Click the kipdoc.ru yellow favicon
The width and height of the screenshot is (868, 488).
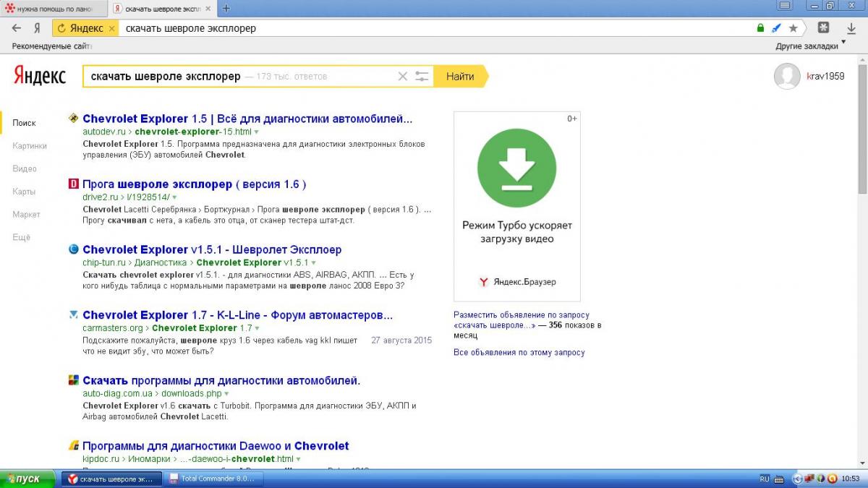point(73,446)
